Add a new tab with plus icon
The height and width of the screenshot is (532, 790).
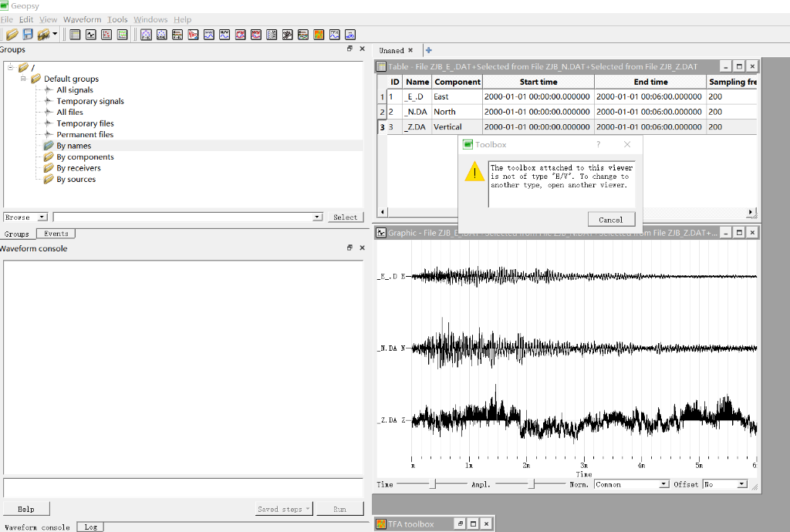click(429, 50)
